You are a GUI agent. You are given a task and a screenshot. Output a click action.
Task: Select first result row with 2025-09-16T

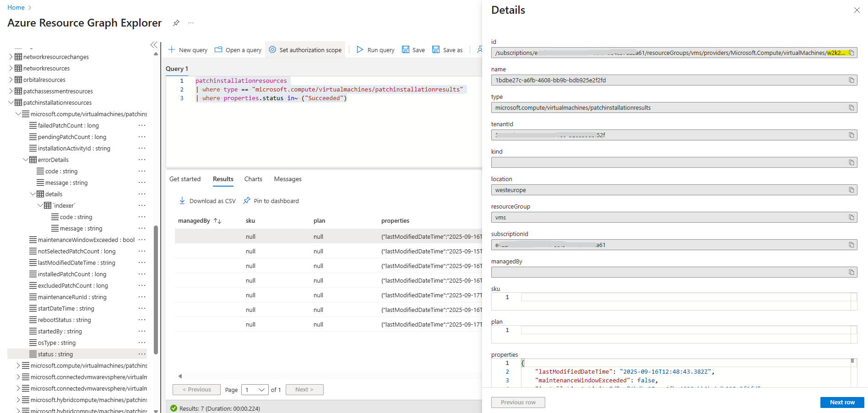328,236
